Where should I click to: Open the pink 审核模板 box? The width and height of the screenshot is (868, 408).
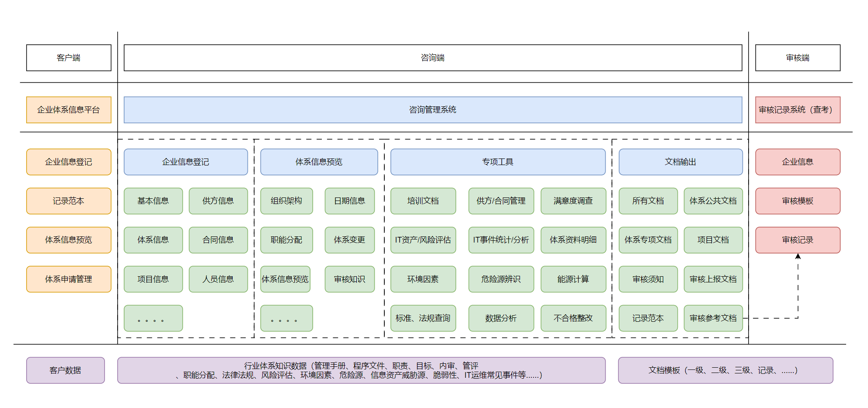click(x=798, y=201)
